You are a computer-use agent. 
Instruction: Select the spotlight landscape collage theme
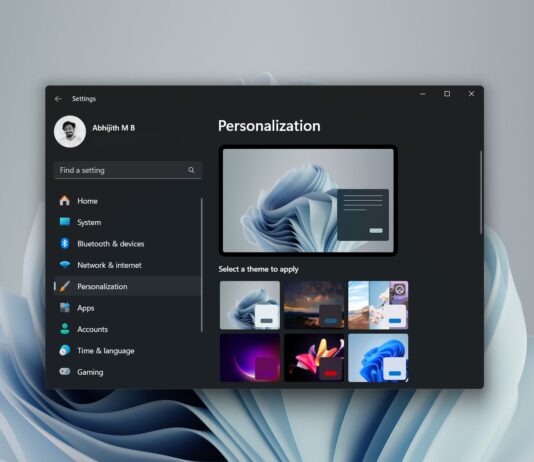[378, 305]
